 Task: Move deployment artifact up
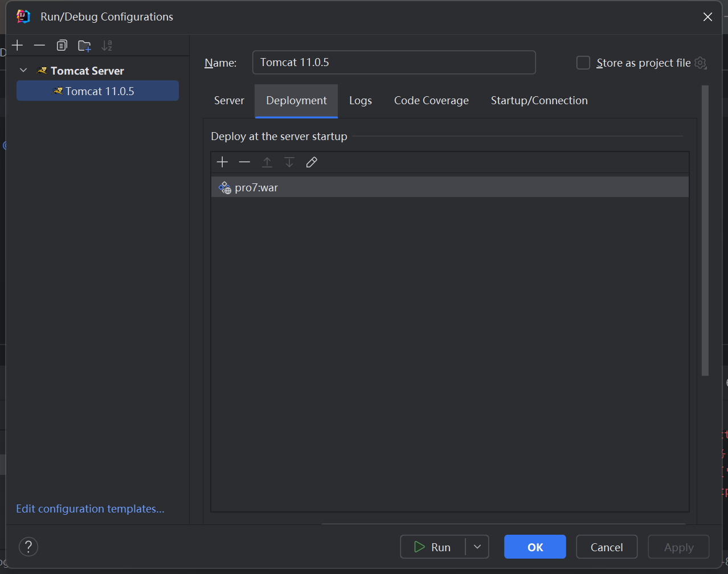coord(267,162)
